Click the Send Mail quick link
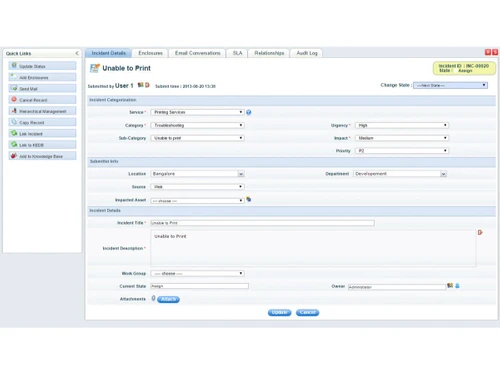Image resolution: width=500 pixels, height=375 pixels. click(x=42, y=89)
